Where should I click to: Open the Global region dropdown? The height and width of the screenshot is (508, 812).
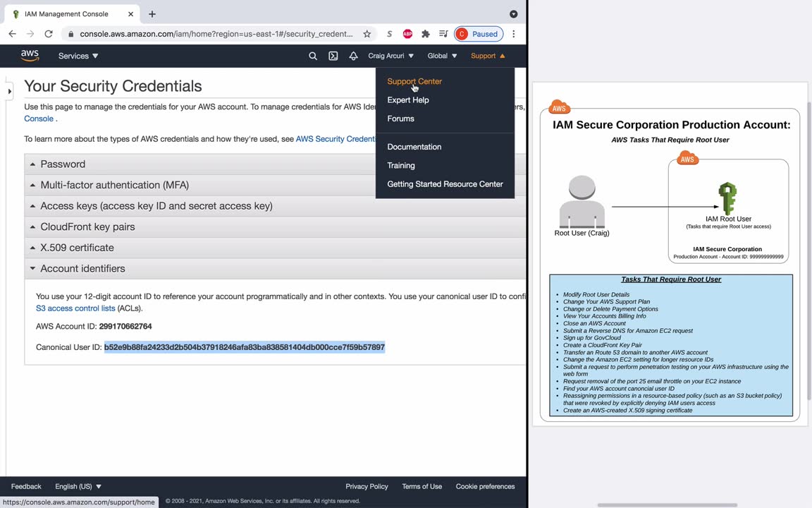click(x=442, y=56)
